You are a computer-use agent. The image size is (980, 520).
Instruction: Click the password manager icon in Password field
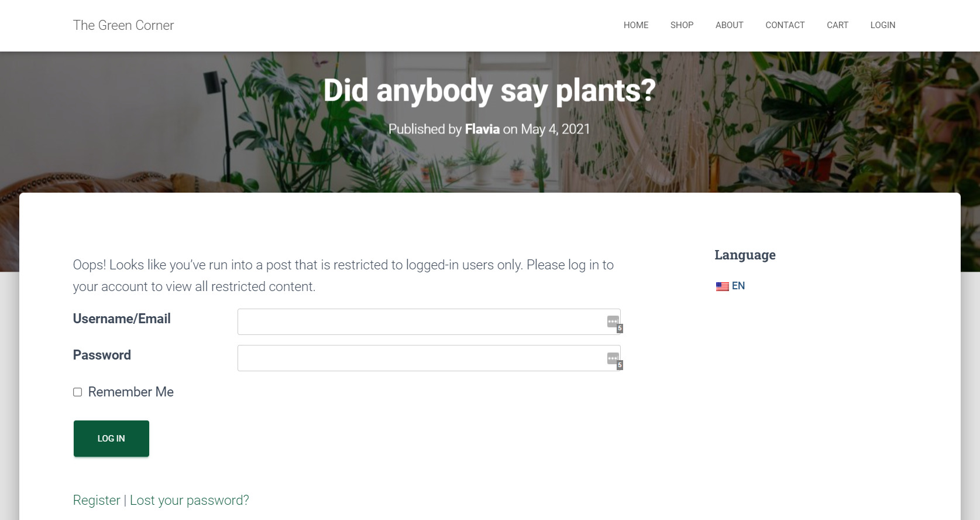(614, 360)
